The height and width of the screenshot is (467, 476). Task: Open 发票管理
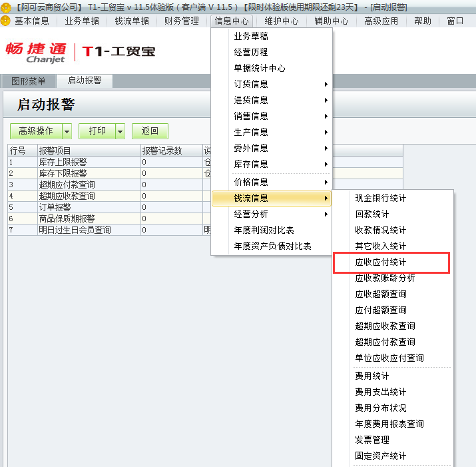coord(393,440)
